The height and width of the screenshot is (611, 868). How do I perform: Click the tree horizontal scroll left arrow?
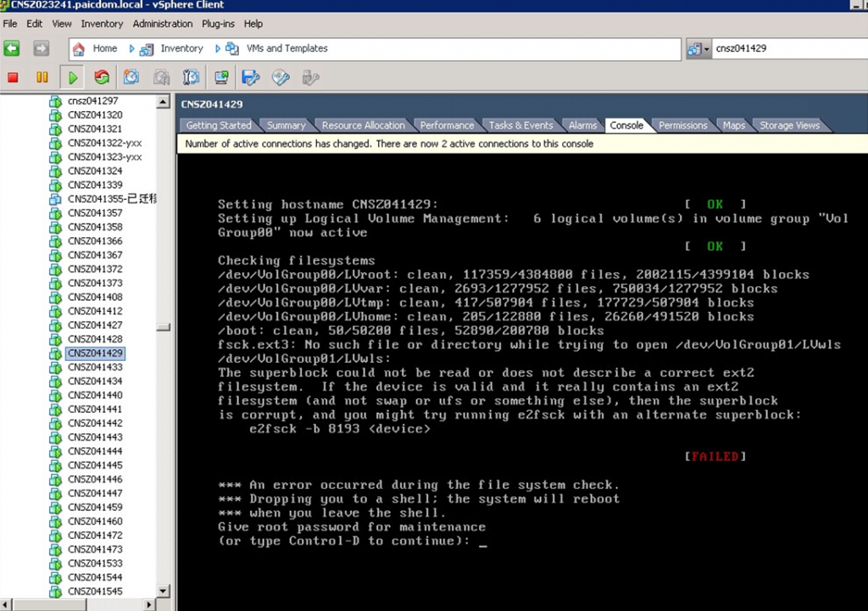tap(6, 605)
